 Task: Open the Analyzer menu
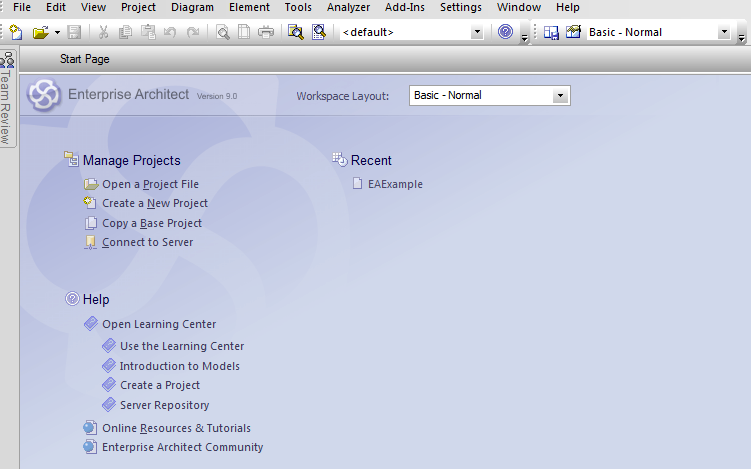tap(348, 7)
